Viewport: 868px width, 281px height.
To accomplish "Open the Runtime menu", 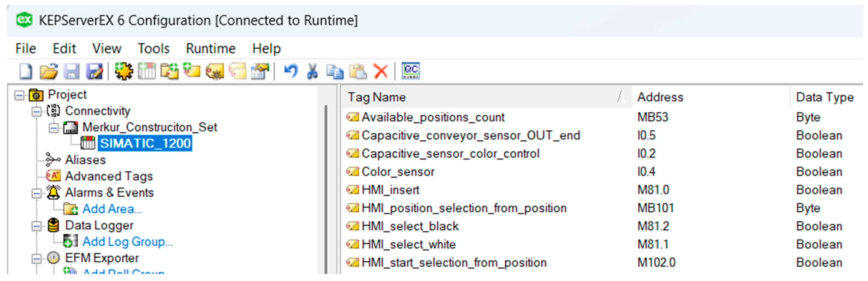I will tap(211, 49).
